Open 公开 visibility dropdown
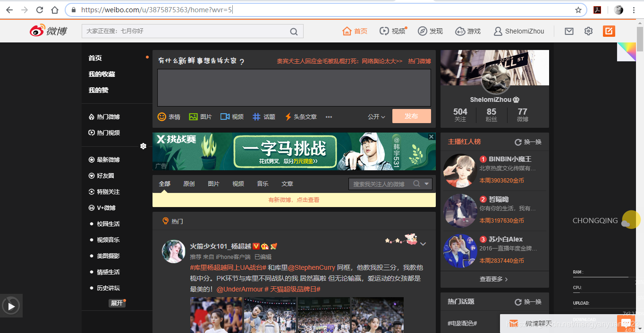This screenshot has height=333, width=644. 376,117
